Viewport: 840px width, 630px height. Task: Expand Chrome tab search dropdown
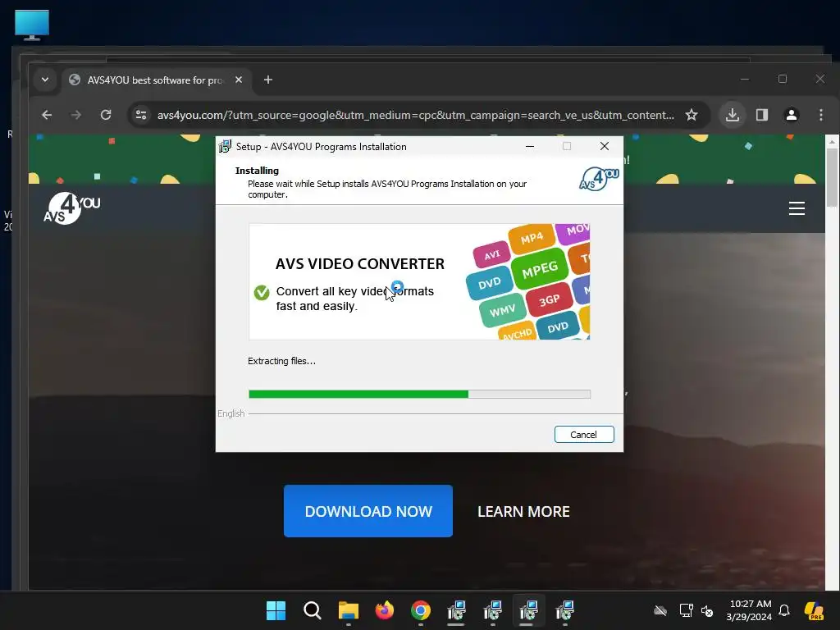coord(45,80)
